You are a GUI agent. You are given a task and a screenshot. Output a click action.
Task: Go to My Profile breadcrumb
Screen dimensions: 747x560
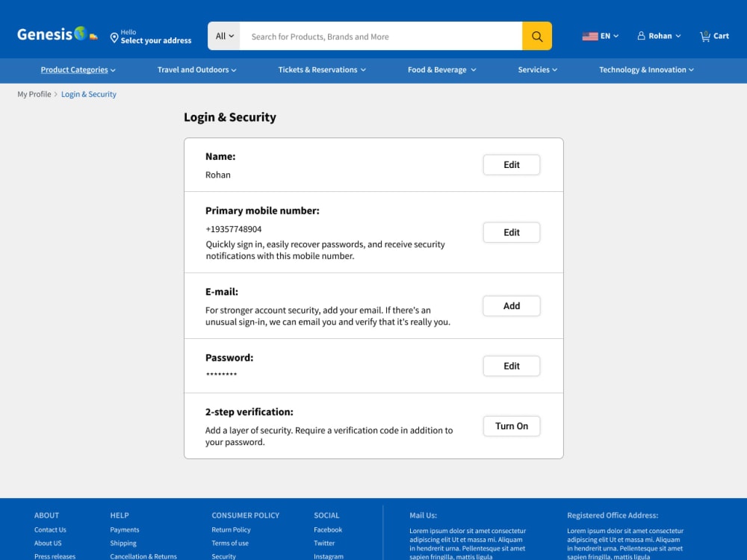point(34,94)
